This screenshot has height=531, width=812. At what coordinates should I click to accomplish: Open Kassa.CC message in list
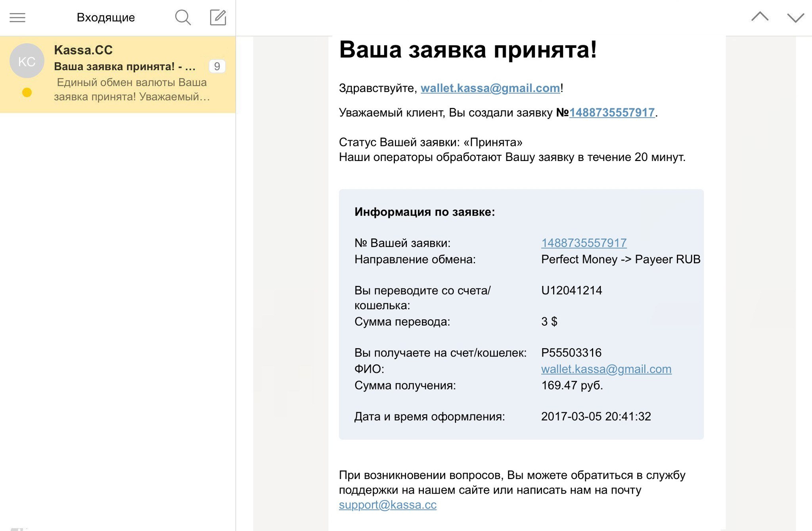[x=118, y=75]
